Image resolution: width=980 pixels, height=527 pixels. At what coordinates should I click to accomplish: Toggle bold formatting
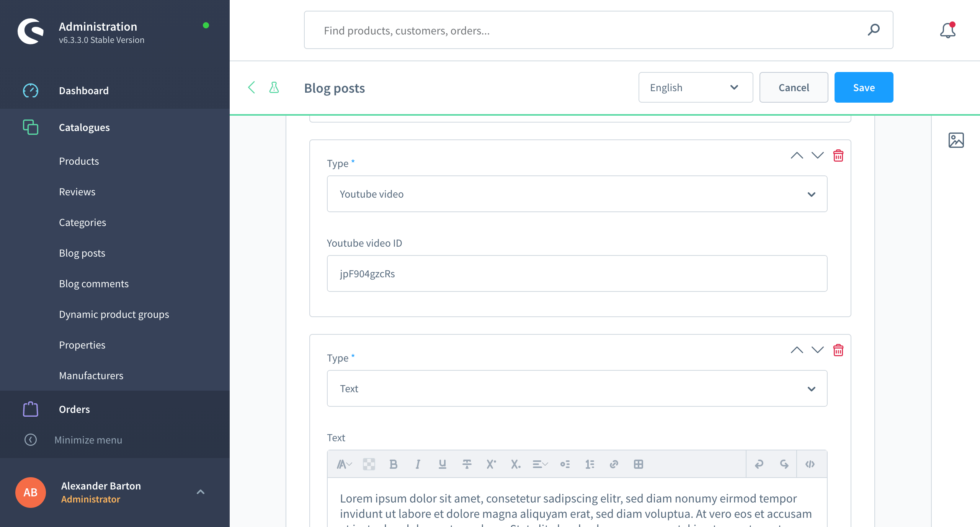pos(393,464)
